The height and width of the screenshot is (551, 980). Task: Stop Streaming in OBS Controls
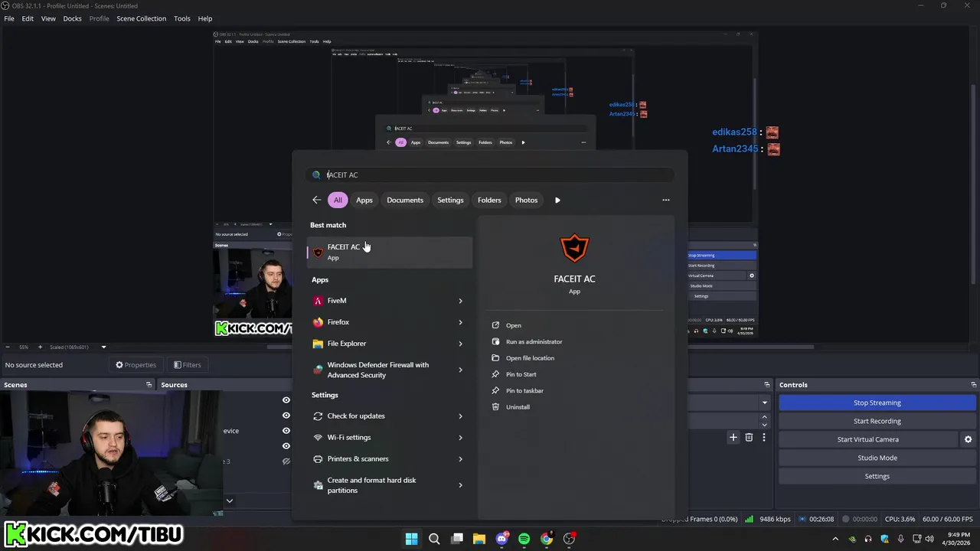[x=877, y=403]
